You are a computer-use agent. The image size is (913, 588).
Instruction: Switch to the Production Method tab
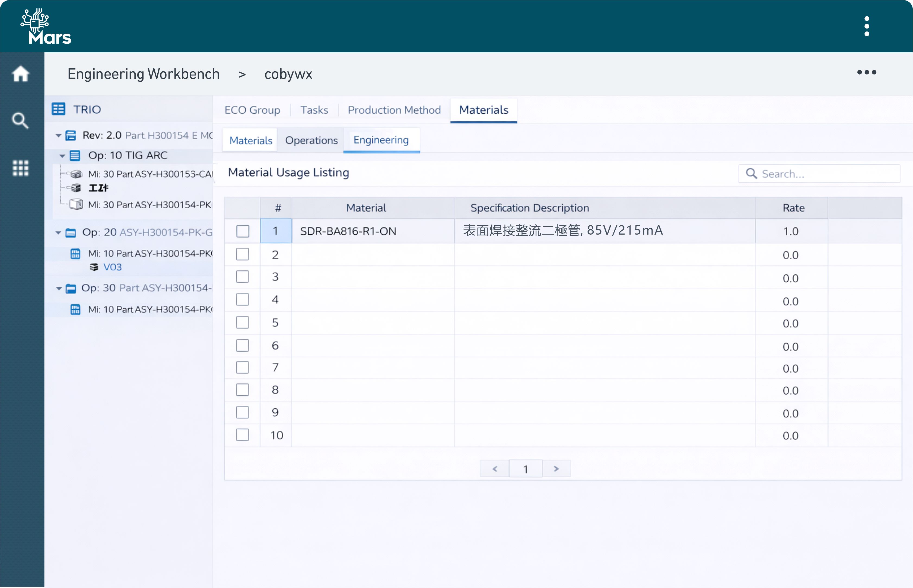394,110
